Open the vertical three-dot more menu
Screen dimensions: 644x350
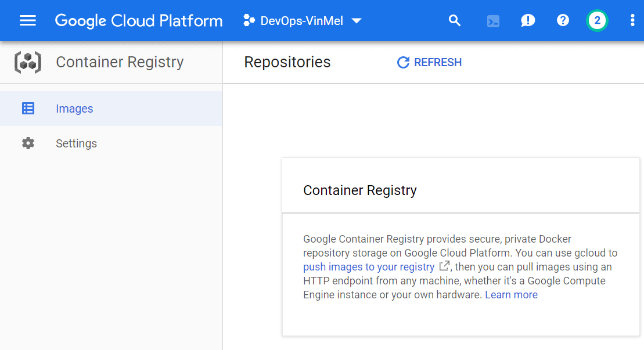pos(632,21)
